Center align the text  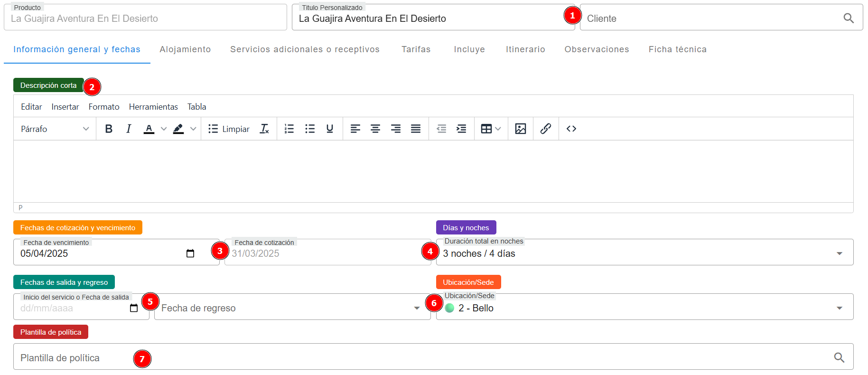point(375,129)
